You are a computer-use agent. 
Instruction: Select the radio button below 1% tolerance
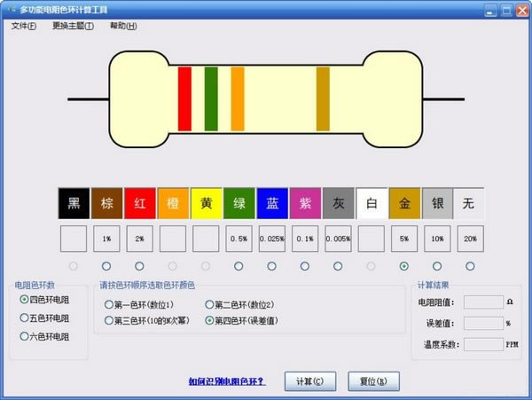[x=106, y=266]
